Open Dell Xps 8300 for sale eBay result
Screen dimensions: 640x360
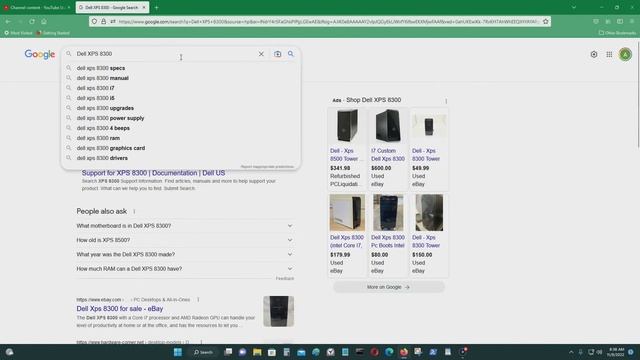click(120, 309)
